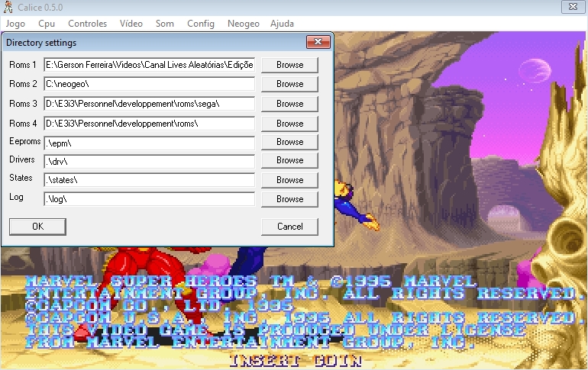Open the Ajuda menu
The image size is (588, 370).
coord(282,24)
